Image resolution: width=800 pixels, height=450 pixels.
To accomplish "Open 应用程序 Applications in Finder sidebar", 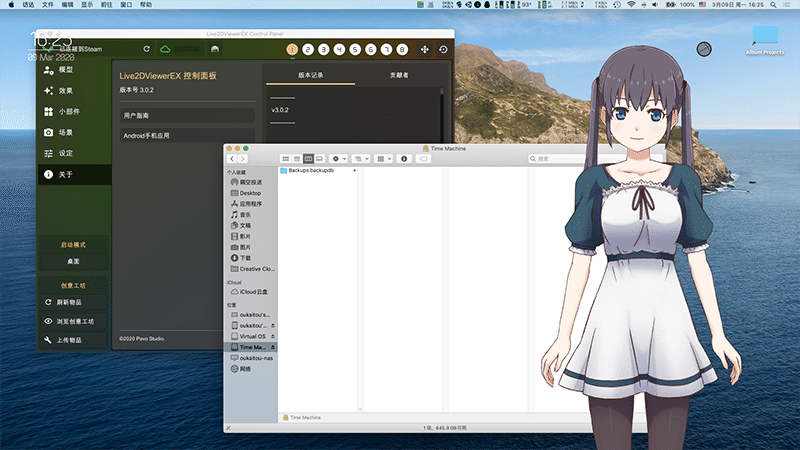I will (x=251, y=204).
